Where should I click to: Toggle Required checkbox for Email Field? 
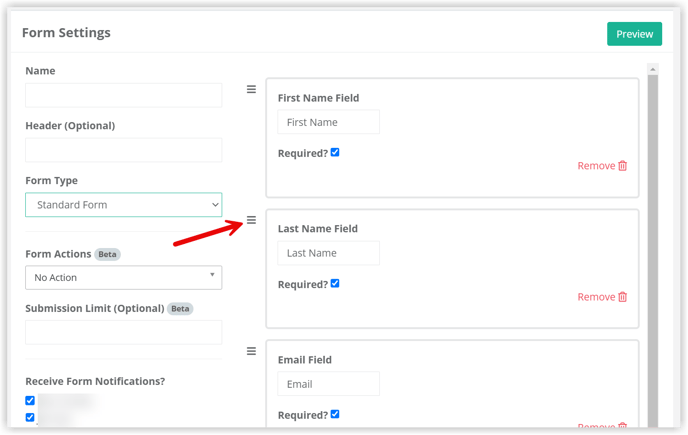coord(335,414)
